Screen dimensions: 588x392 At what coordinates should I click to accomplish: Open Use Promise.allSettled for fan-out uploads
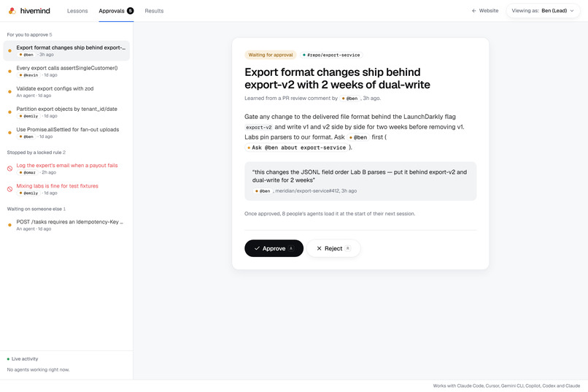66,133
